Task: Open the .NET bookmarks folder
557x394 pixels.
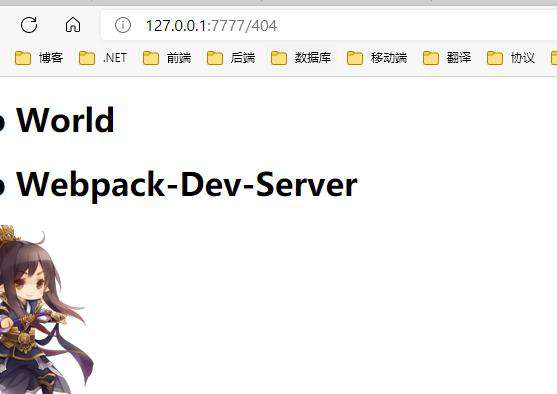Action: click(x=103, y=58)
